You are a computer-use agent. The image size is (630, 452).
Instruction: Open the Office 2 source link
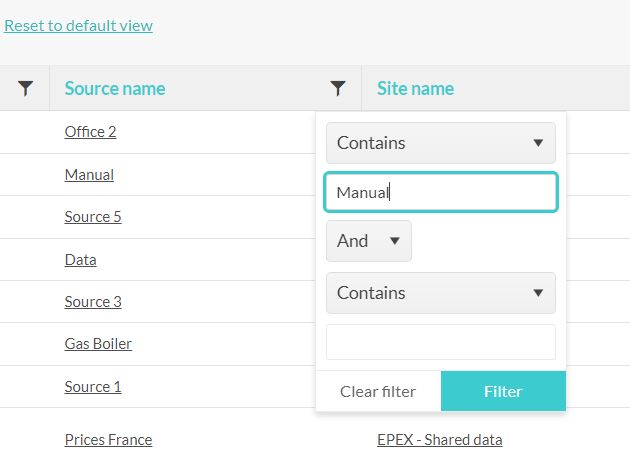tap(90, 132)
